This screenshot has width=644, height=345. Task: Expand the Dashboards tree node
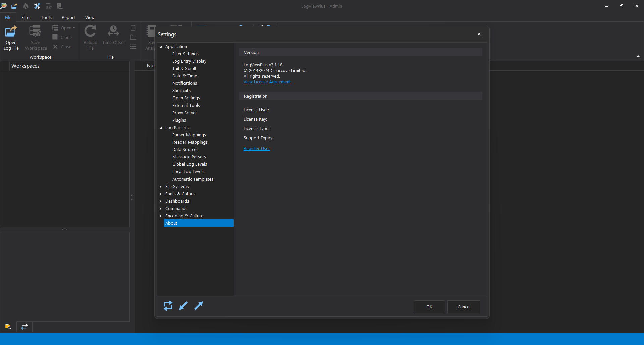[x=161, y=201]
